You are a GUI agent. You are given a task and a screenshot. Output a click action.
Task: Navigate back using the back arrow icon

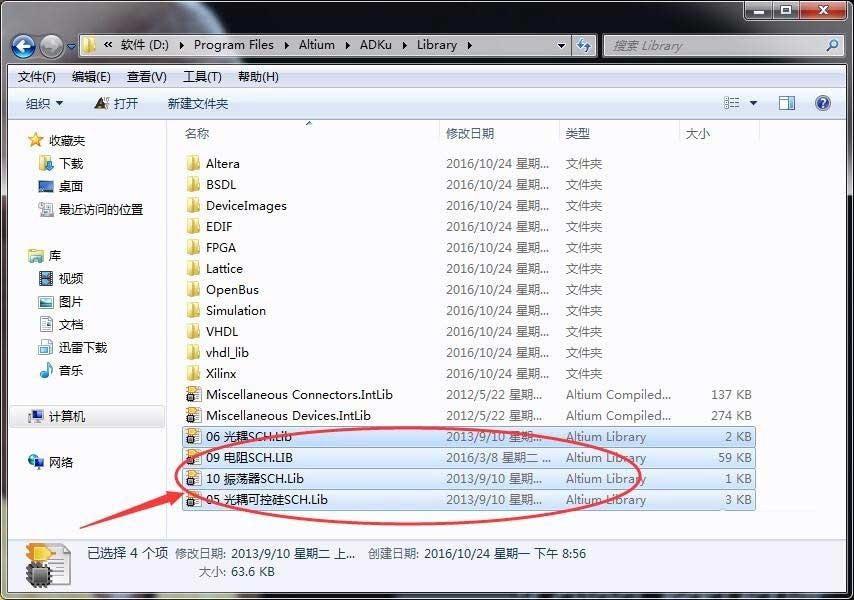coord(22,45)
